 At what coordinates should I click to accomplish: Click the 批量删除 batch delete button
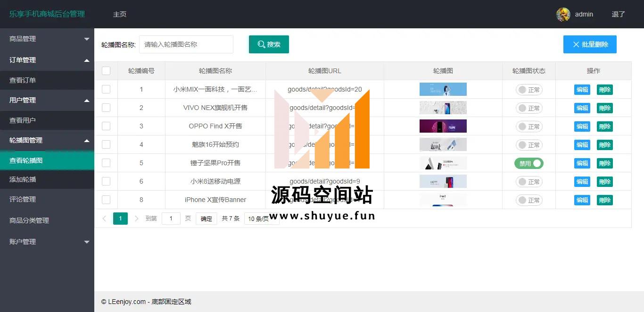[x=590, y=44]
